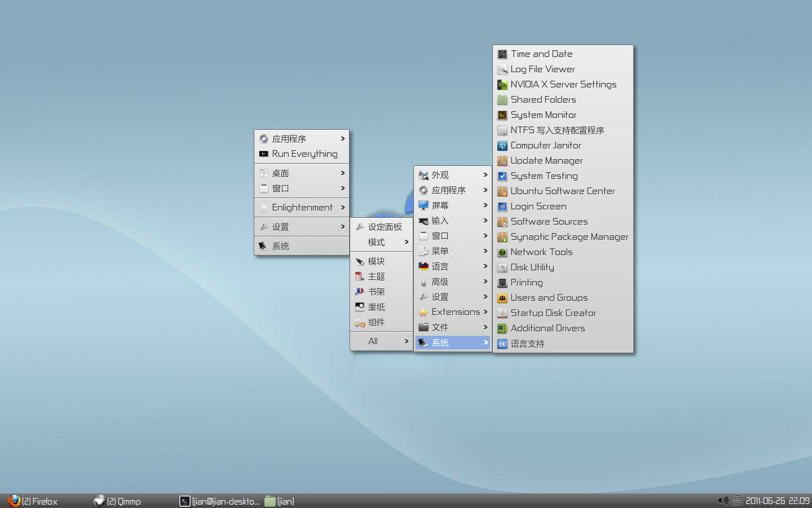The height and width of the screenshot is (508, 812).
Task: Click the volume speaker icon in the tray
Action: click(723, 501)
